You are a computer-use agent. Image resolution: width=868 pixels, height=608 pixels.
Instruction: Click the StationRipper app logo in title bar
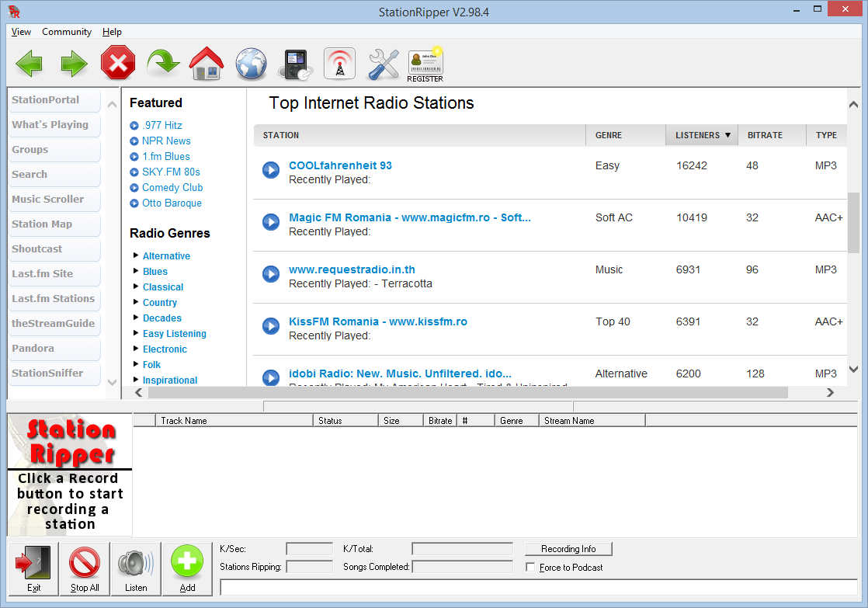click(15, 12)
